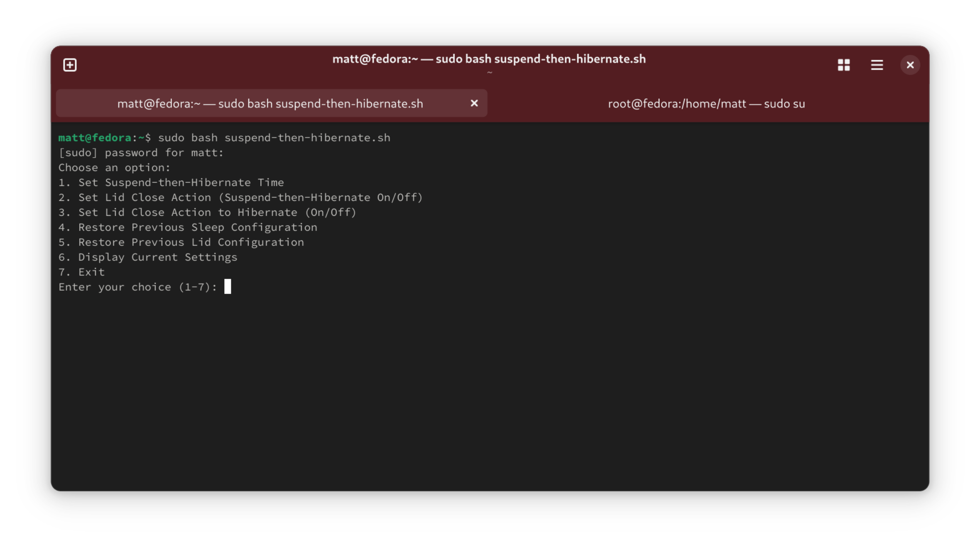Image resolution: width=980 pixels, height=547 pixels.
Task: Click the Restore Previous Lid Configuration line
Action: pyautogui.click(x=181, y=242)
